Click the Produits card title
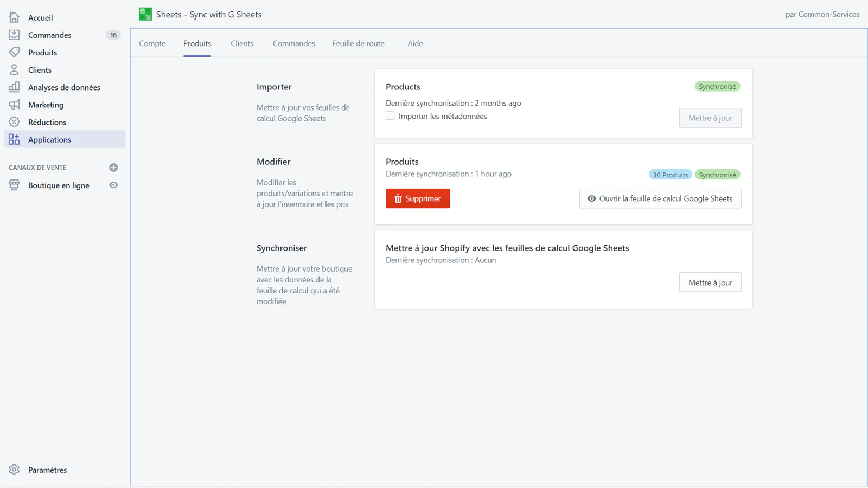Image resolution: width=868 pixels, height=488 pixels. (x=402, y=162)
